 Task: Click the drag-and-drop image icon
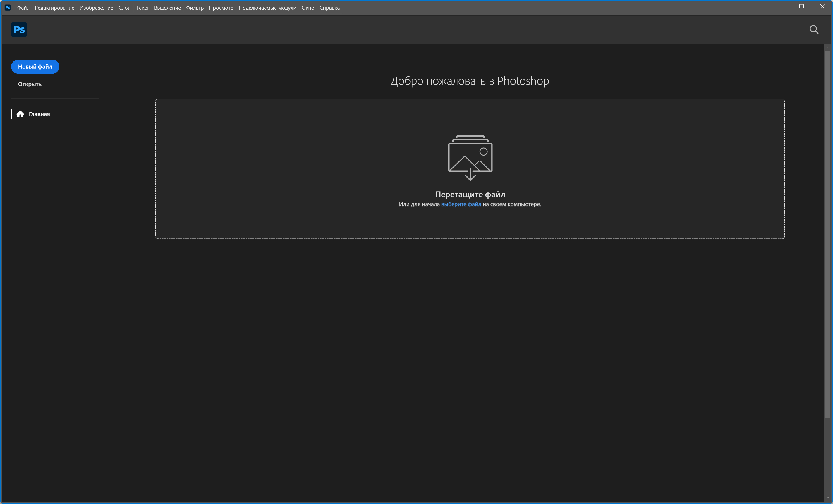[470, 158]
